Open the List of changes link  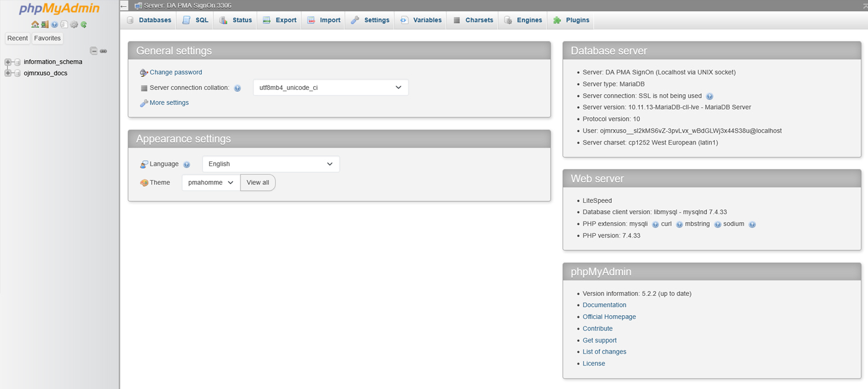coord(604,351)
